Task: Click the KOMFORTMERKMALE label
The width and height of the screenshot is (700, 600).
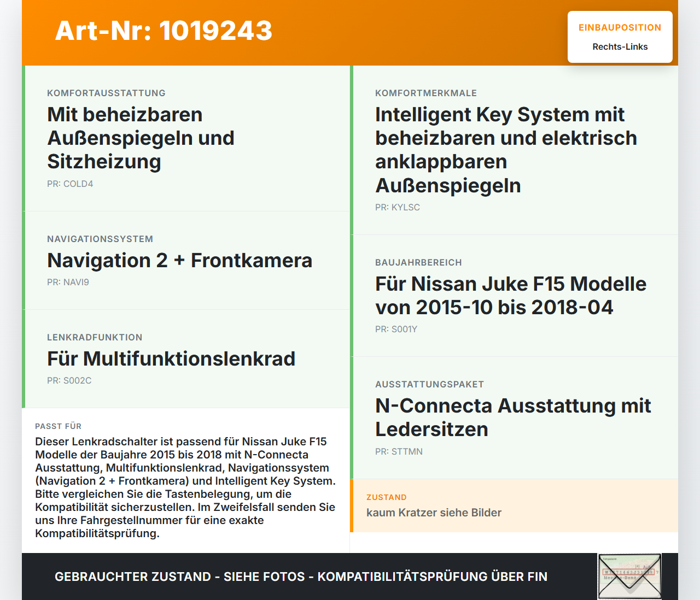Action: pyautogui.click(x=426, y=93)
